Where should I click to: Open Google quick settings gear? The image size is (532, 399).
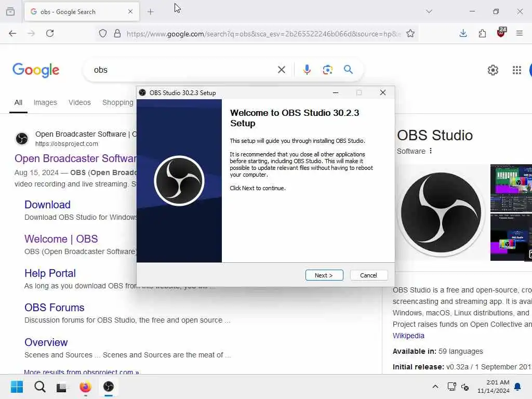493,70
